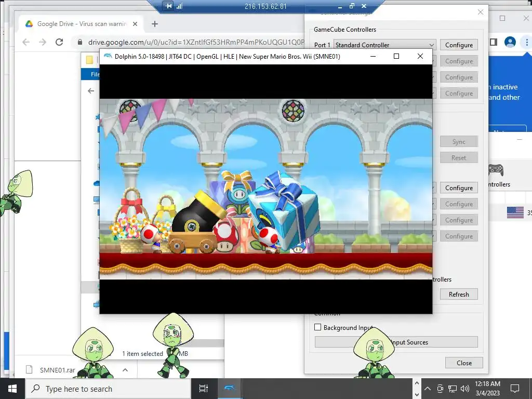Click the Chrome address bar URL

196,42
